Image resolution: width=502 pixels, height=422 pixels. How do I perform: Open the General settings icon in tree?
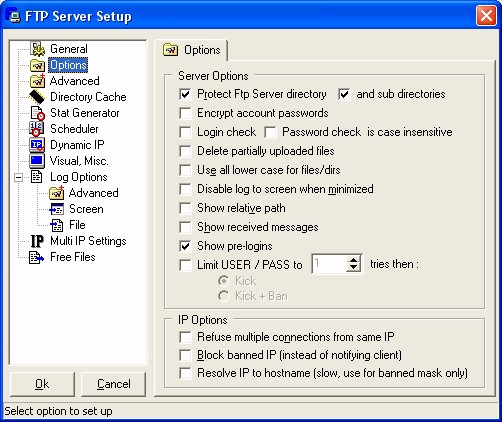(38, 49)
